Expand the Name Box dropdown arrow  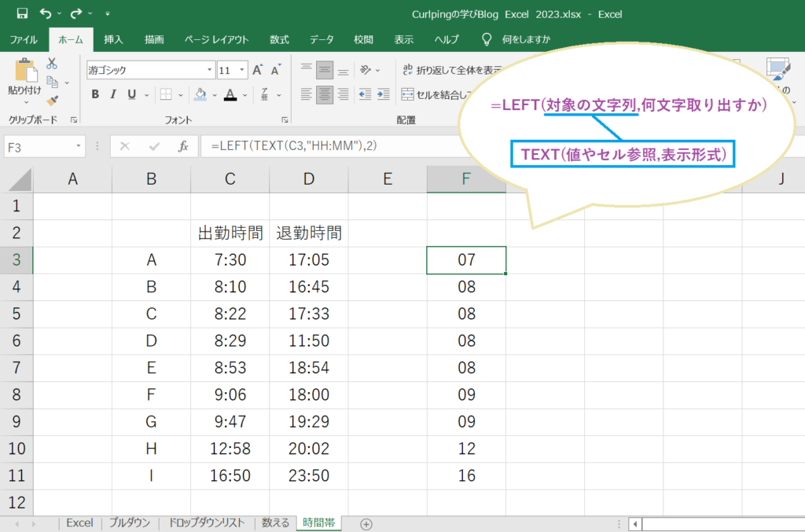[78, 147]
